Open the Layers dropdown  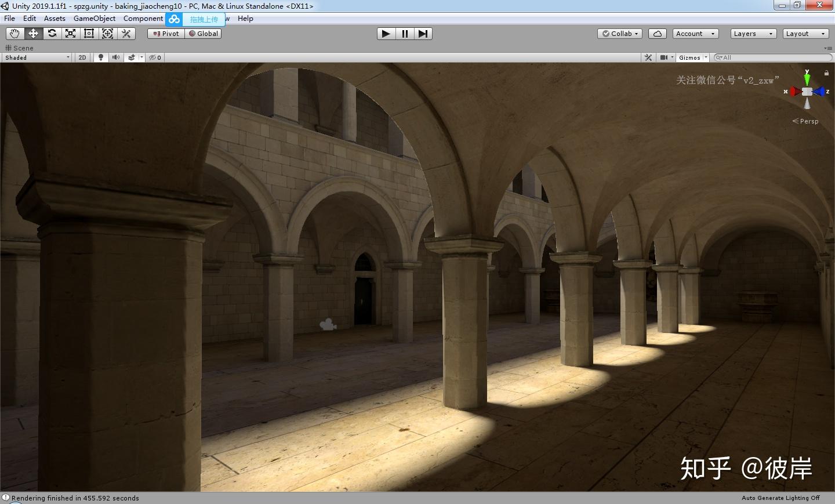[753, 34]
